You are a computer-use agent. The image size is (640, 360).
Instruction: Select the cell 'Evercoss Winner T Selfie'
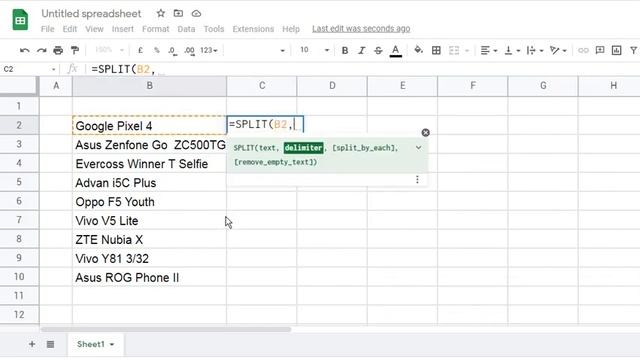(149, 163)
